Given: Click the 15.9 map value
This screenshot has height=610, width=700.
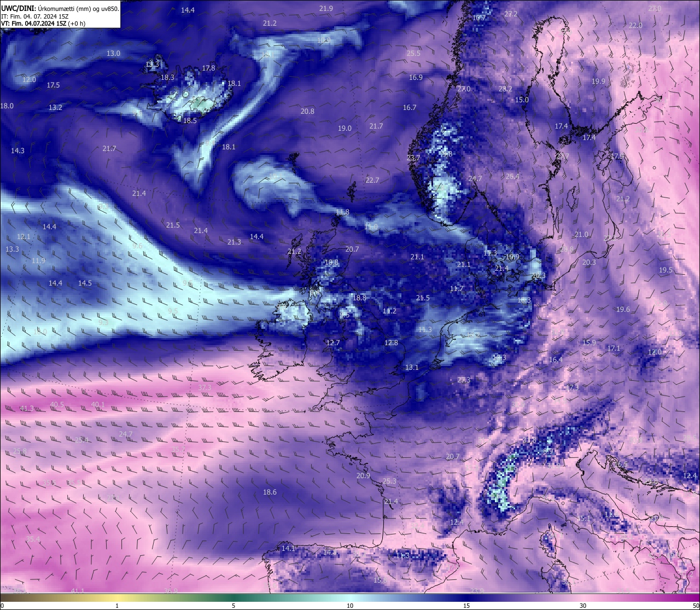Looking at the screenshot, I should (589, 342).
